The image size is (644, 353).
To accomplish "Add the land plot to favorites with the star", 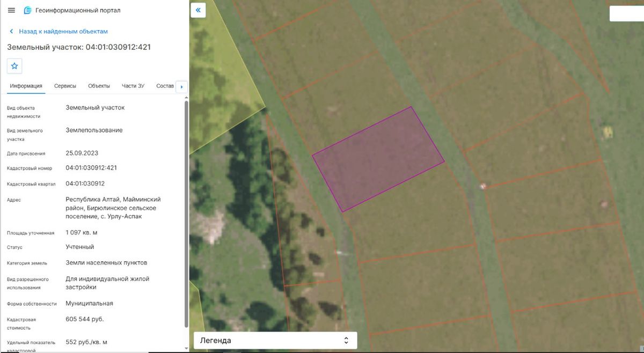I will coord(14,66).
